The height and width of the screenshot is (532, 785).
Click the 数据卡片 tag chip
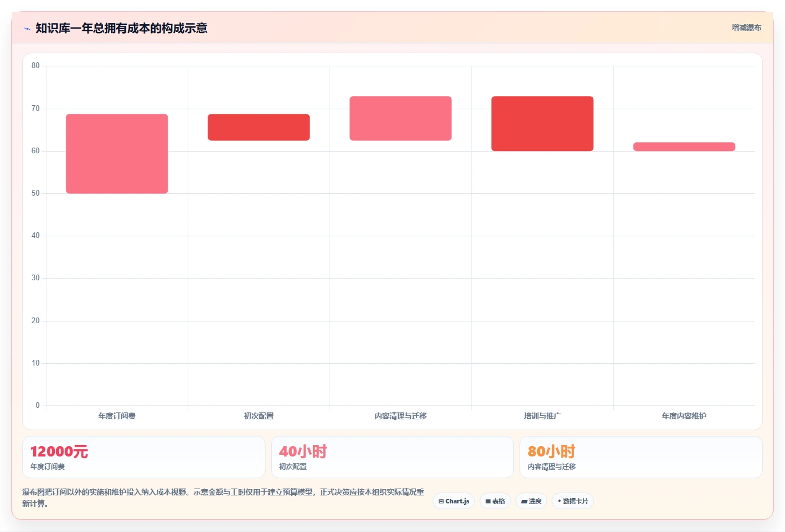pos(573,501)
